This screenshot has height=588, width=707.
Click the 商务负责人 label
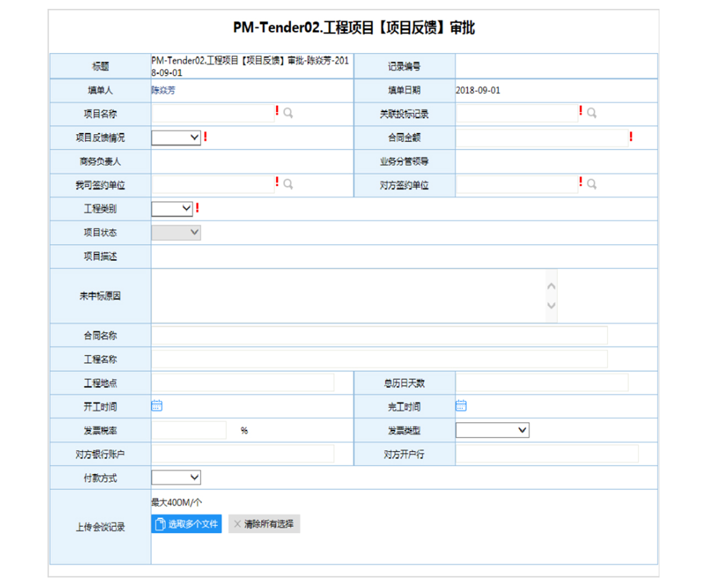click(101, 161)
